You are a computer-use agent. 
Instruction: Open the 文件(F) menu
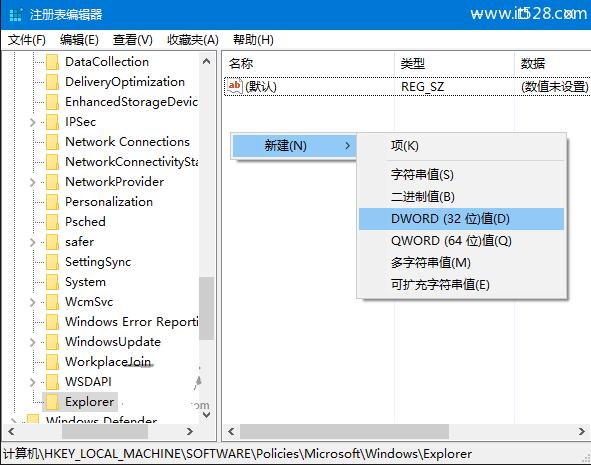[x=27, y=40]
